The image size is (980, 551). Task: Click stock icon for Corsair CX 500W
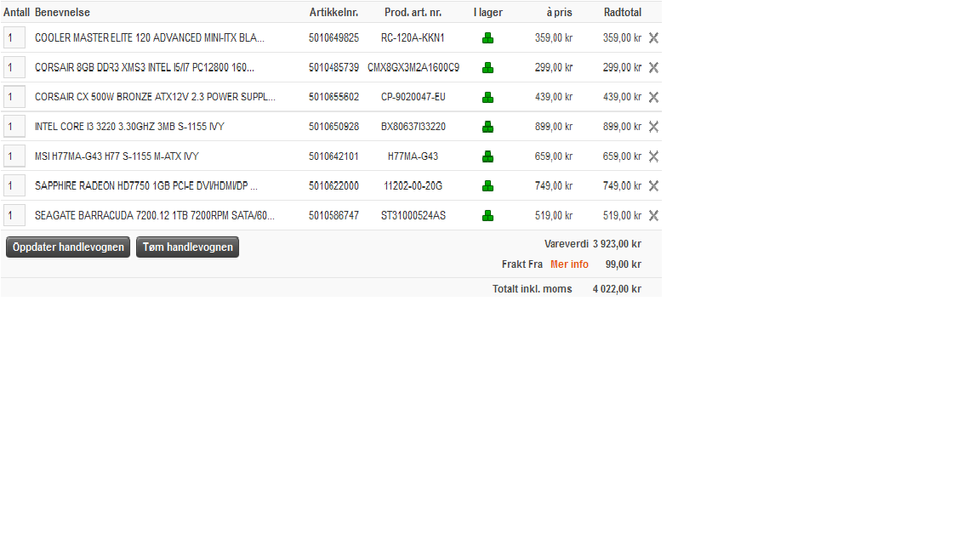coord(487,98)
